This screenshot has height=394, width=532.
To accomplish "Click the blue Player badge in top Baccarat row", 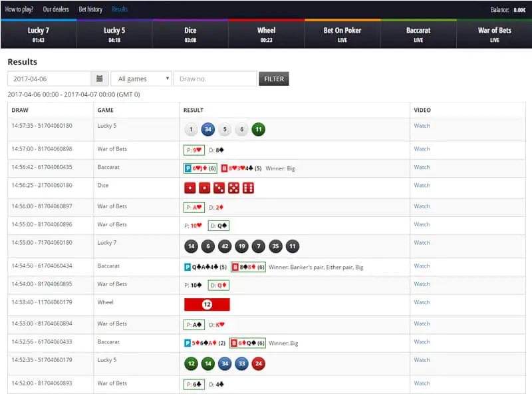I will tap(188, 168).
